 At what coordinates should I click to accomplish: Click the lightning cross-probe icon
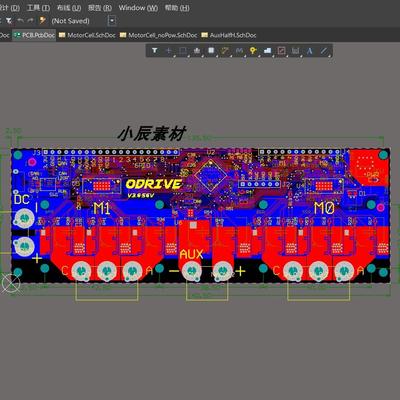[x=43, y=21]
